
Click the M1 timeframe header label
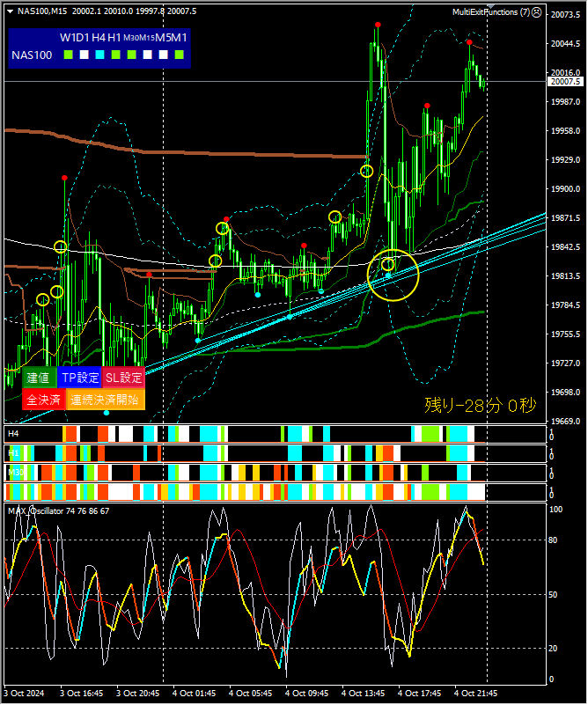pos(179,38)
